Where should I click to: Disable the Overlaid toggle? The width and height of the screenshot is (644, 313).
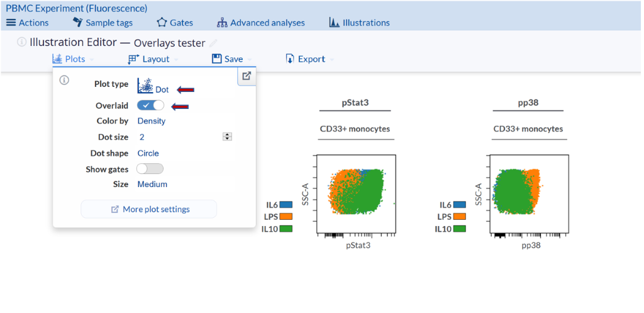(x=150, y=105)
